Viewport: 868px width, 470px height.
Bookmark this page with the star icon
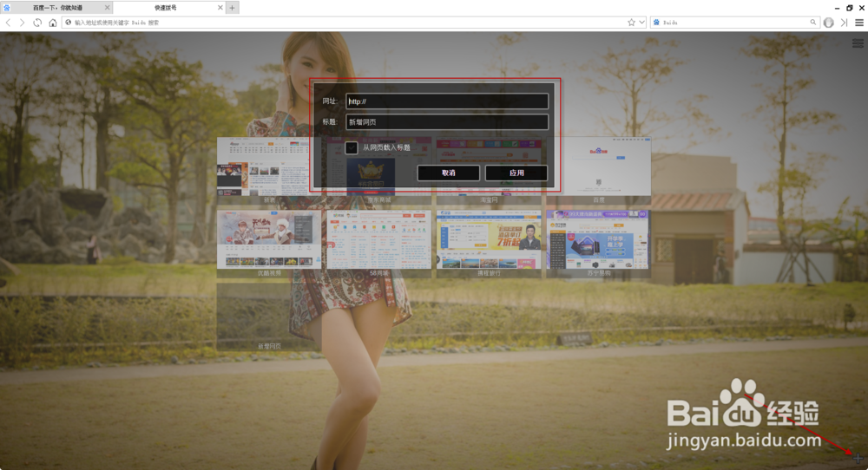click(631, 23)
